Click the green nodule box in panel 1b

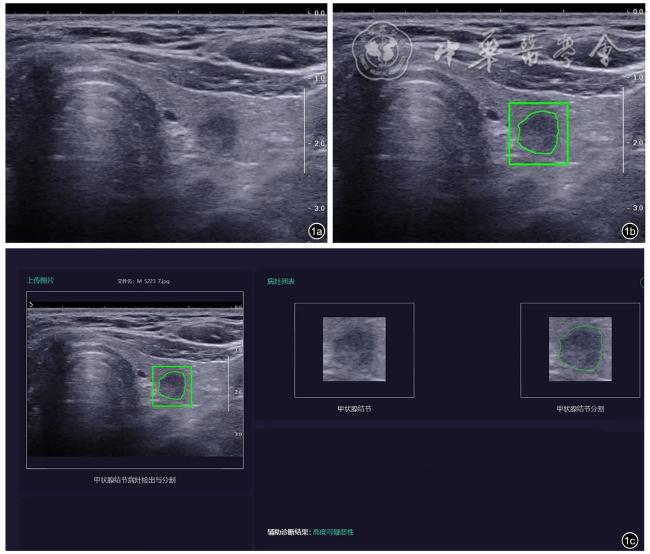coord(538,133)
